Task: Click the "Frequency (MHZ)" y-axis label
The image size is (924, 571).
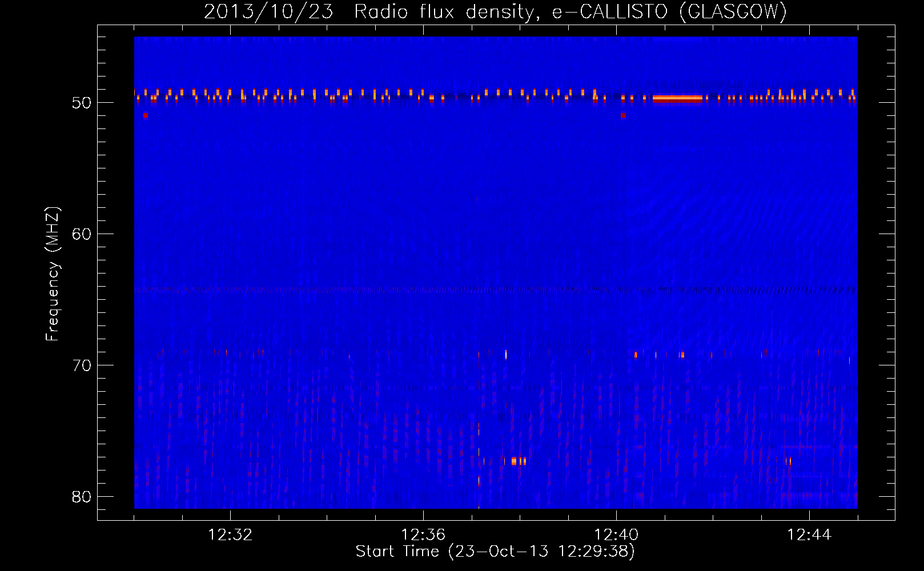Action: click(53, 274)
